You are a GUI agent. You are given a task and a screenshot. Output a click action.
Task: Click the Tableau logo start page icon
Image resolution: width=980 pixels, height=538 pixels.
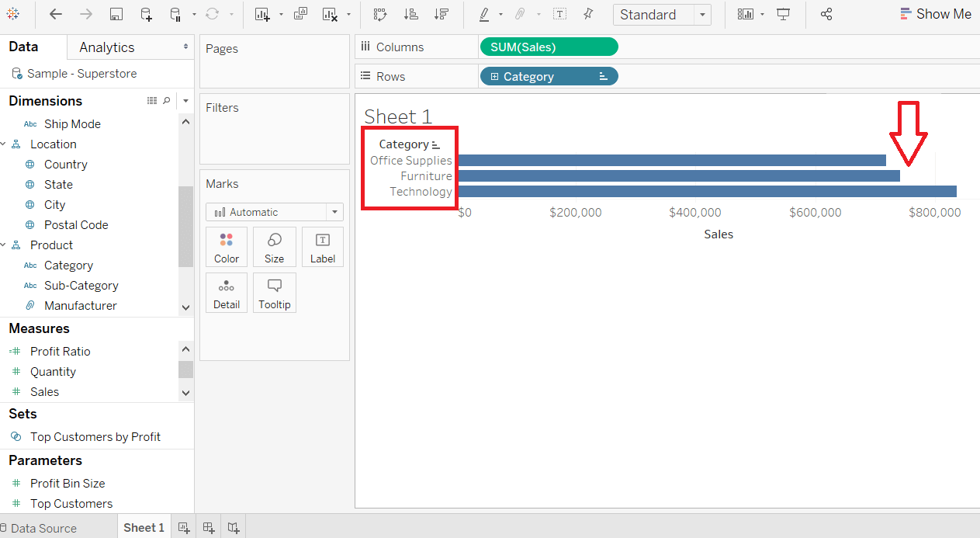click(13, 14)
